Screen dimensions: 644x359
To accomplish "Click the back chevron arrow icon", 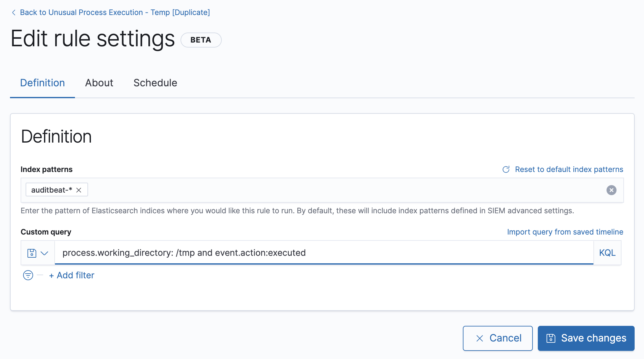I will [x=14, y=13].
